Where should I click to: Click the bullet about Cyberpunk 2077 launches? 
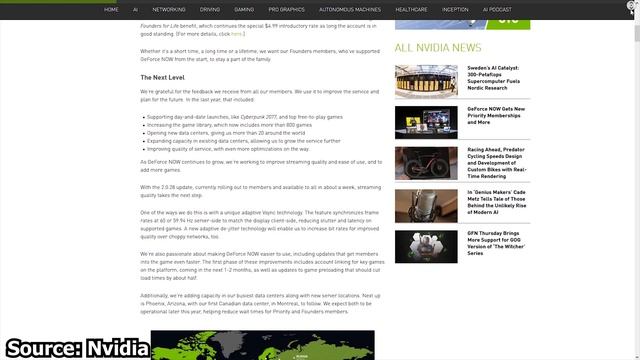coord(245,117)
